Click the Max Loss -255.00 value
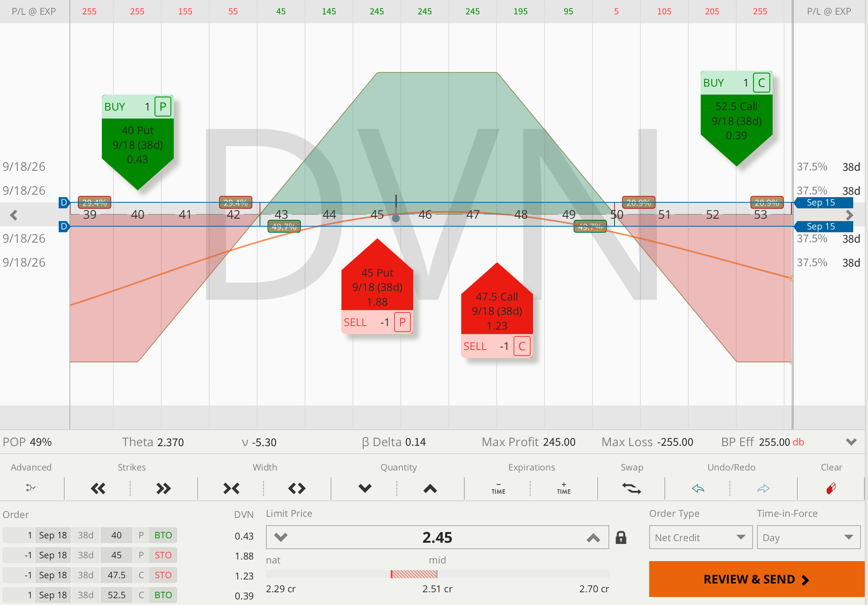Viewport: 868px width, 605px height. [x=675, y=442]
